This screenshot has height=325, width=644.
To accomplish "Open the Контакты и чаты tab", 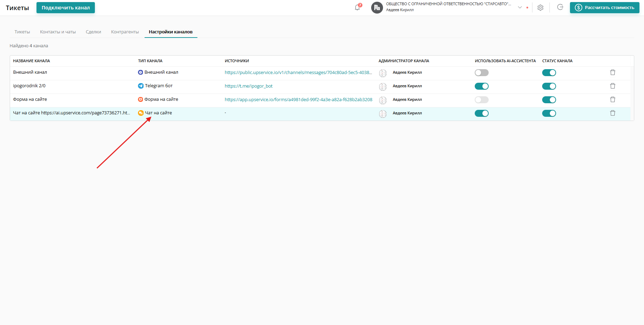I will (58, 32).
